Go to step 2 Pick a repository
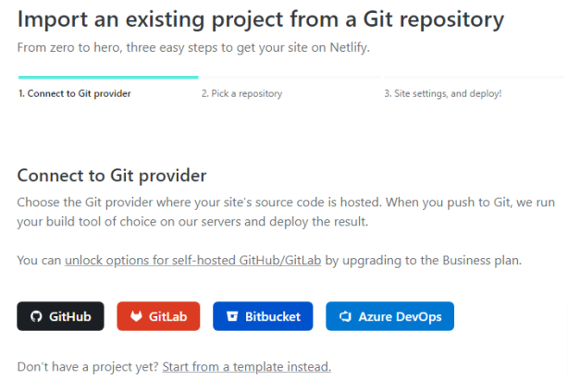 click(x=241, y=93)
